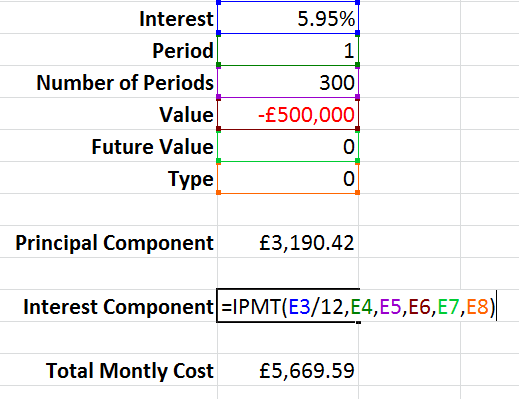Select the Interest label cell
Image resolution: width=519 pixels, height=399 pixels.
(x=109, y=17)
